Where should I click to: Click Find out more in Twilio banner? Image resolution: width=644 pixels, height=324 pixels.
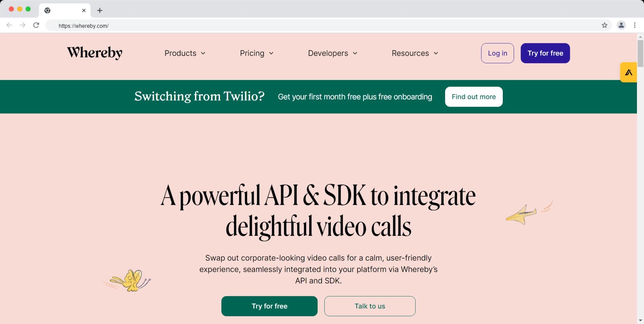[x=474, y=97]
